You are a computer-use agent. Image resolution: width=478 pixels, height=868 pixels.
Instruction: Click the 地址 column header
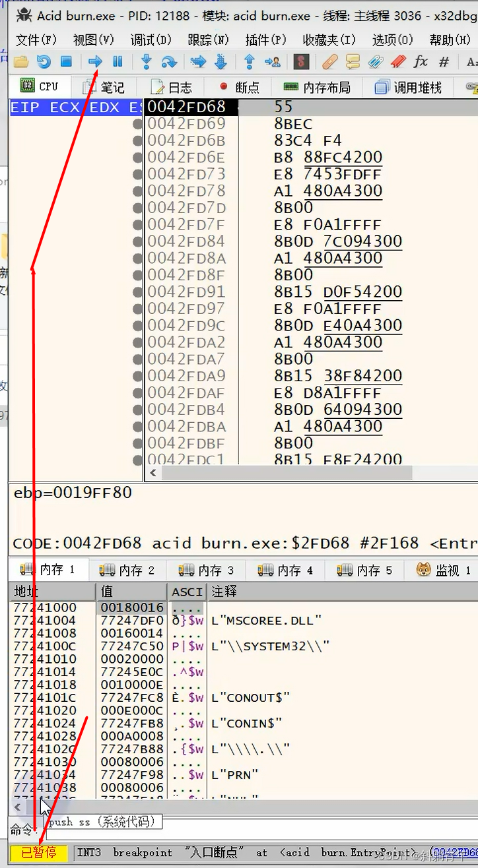pyautogui.click(x=53, y=592)
